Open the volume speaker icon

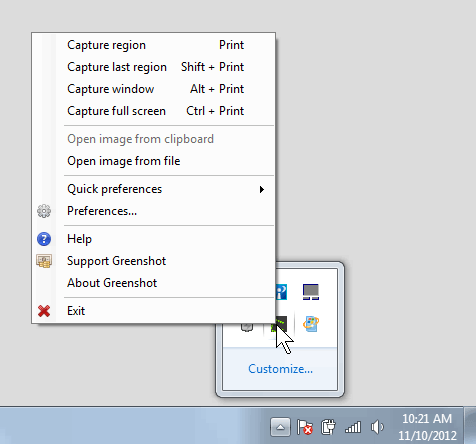(377, 427)
